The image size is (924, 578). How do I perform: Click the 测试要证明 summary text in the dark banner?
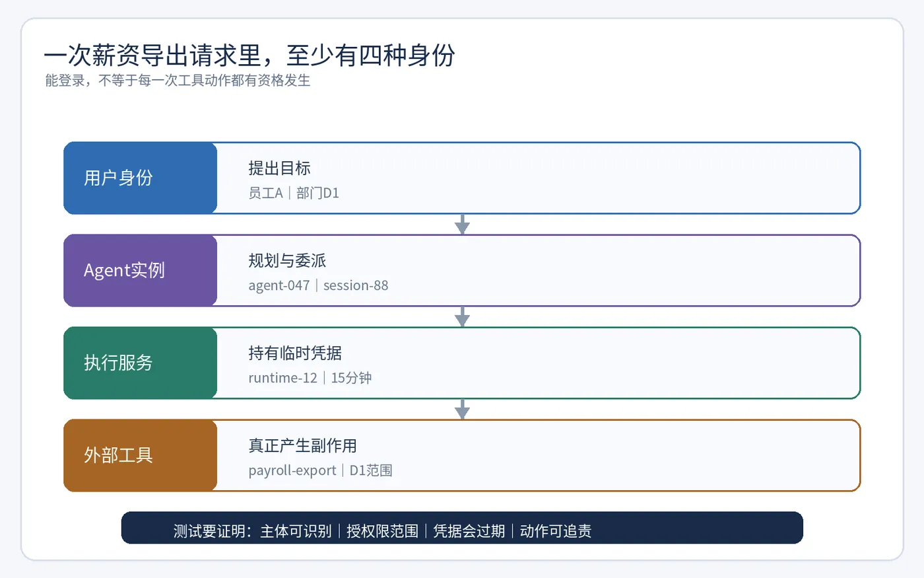click(382, 531)
